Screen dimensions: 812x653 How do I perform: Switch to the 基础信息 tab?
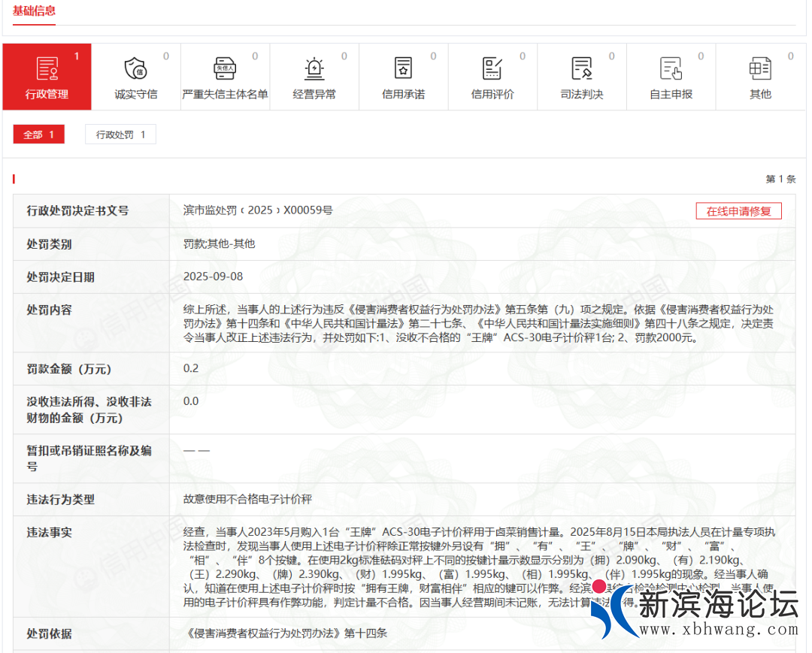click(34, 11)
